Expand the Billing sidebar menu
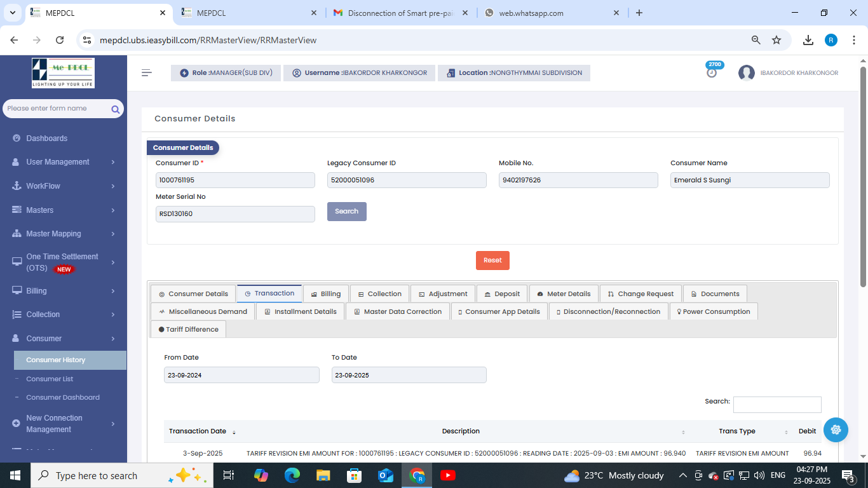 click(x=63, y=290)
